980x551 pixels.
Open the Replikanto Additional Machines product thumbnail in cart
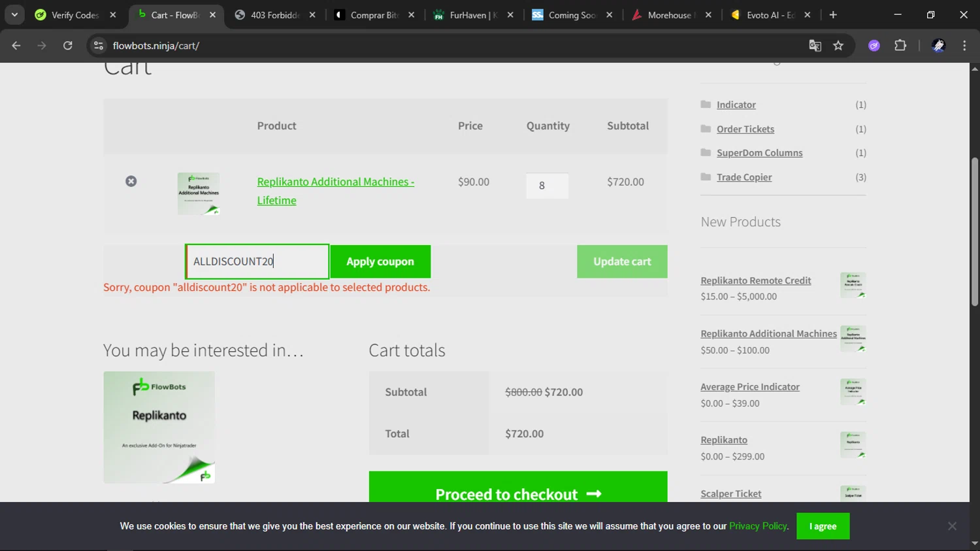pos(199,193)
